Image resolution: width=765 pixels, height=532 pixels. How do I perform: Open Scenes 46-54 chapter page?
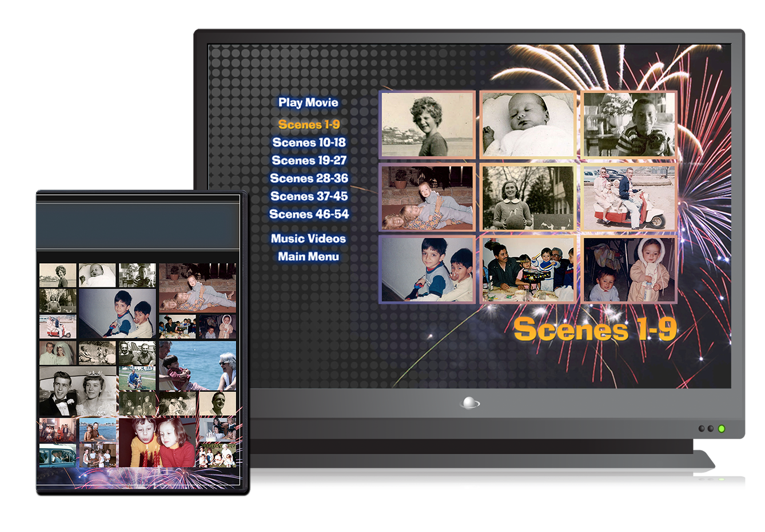point(309,214)
